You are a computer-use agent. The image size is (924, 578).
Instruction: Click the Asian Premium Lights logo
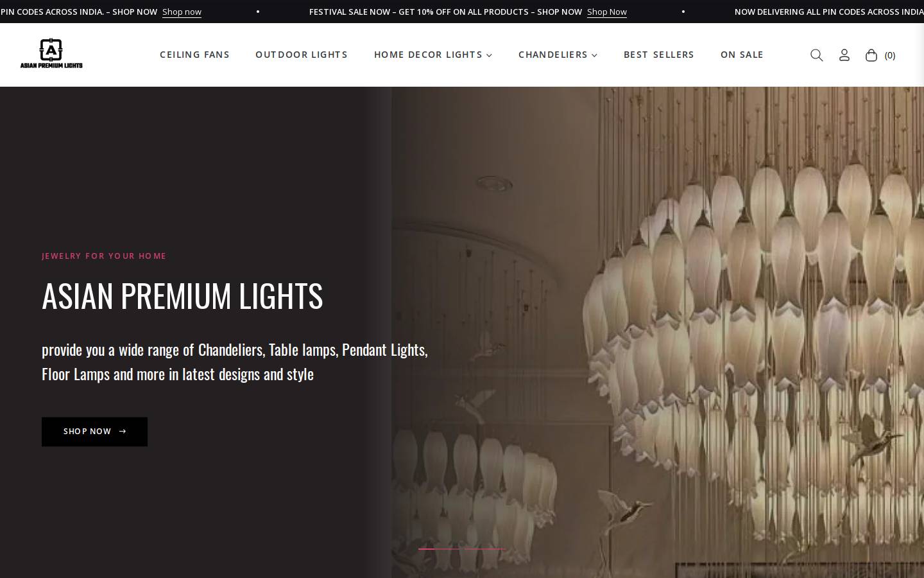tap(51, 53)
